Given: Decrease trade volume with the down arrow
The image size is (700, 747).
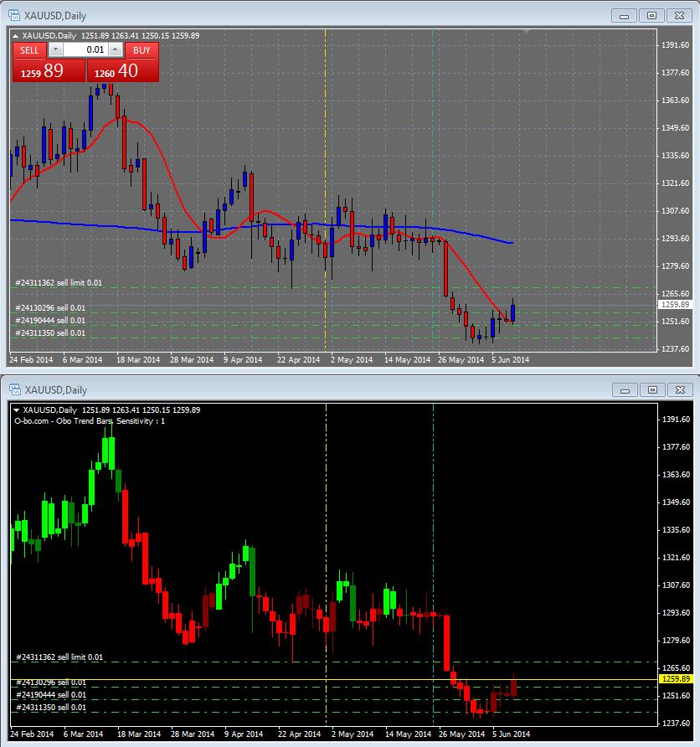Looking at the screenshot, I should [56, 50].
